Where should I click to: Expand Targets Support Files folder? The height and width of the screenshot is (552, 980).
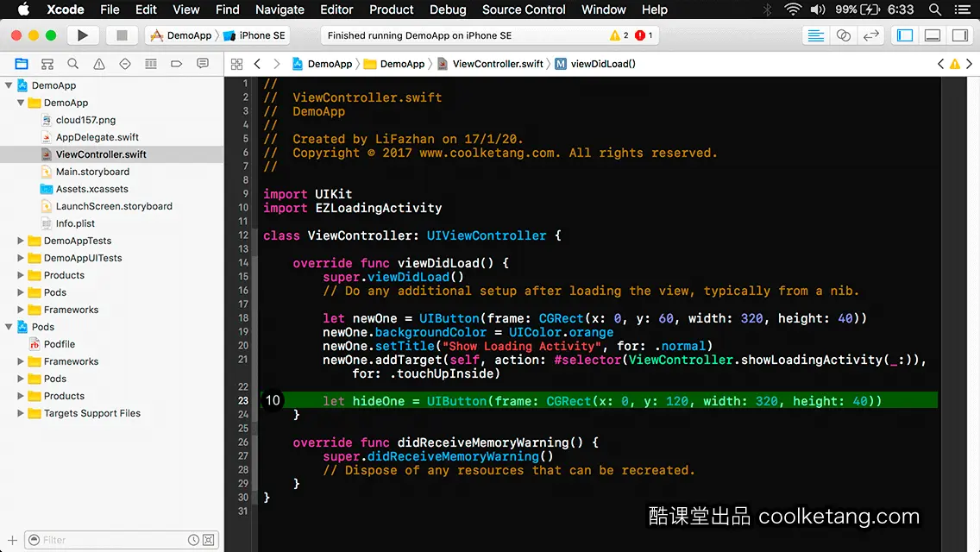click(21, 413)
